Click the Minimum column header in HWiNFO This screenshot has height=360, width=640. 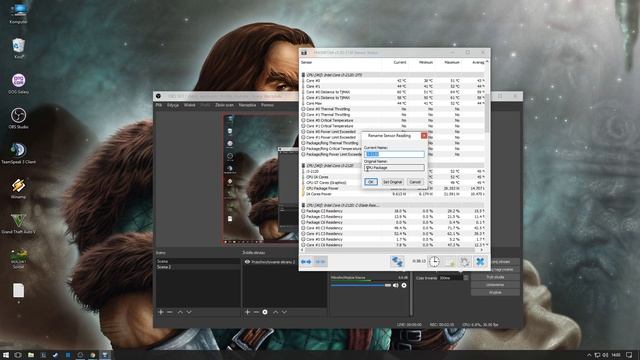pyautogui.click(x=426, y=62)
